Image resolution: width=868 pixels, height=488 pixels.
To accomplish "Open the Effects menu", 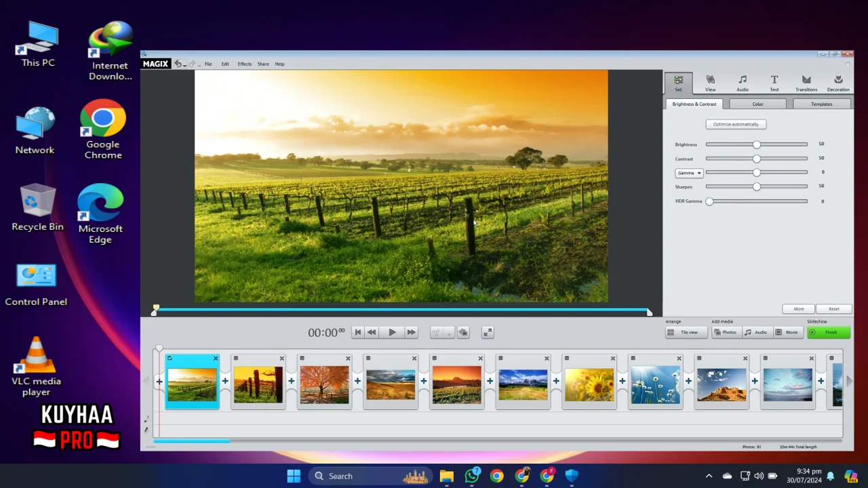I will point(245,64).
